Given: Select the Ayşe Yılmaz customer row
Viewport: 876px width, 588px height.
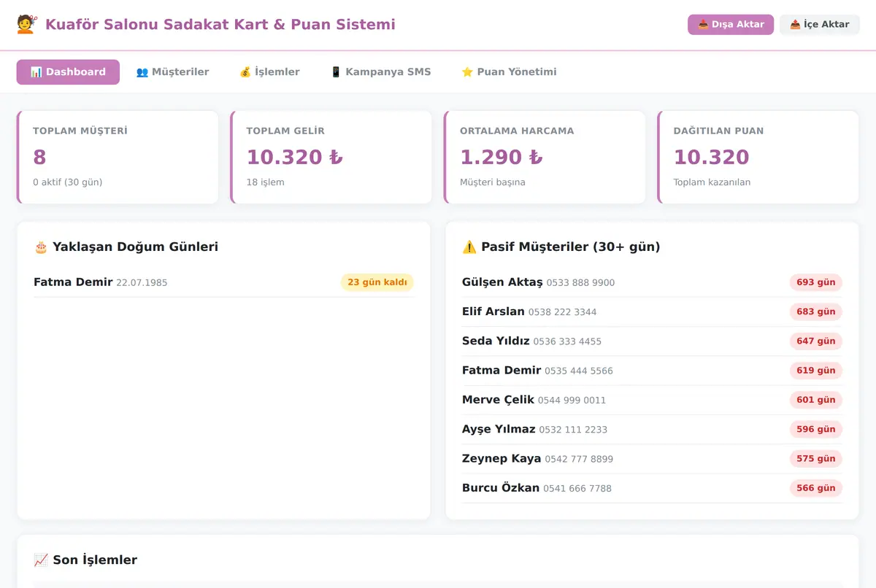Looking at the screenshot, I should (x=652, y=429).
